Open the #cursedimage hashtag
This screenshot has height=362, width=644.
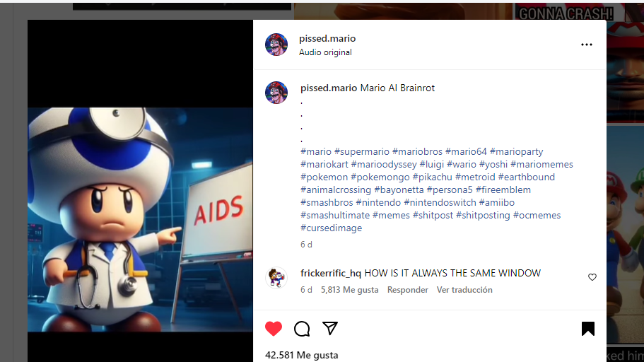(332, 228)
